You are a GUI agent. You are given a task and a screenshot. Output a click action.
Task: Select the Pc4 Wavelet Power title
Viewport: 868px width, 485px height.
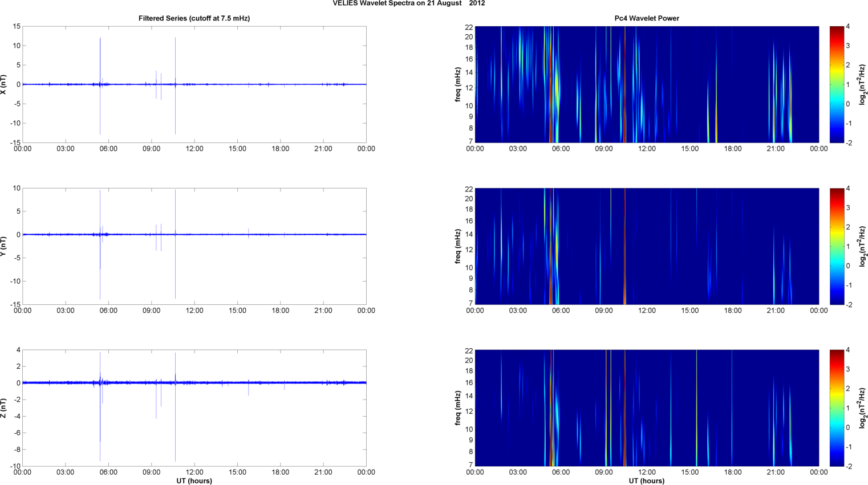646,18
